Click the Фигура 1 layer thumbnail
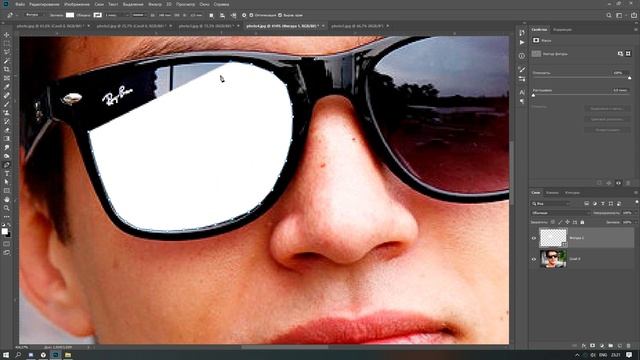 click(553, 238)
